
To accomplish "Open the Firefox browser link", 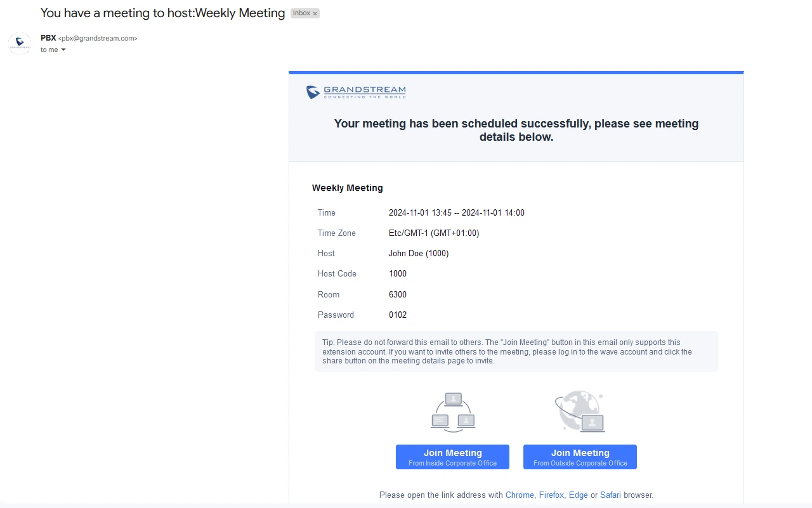I will point(551,495).
